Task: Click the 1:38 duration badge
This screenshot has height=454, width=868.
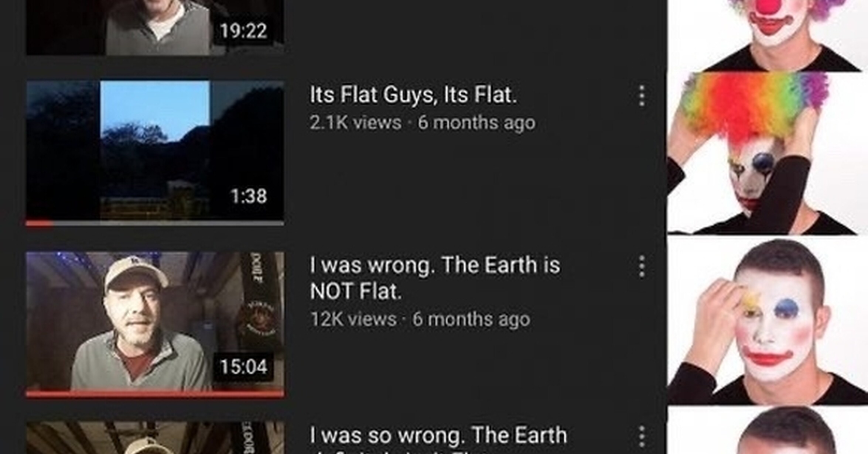Action: (249, 196)
